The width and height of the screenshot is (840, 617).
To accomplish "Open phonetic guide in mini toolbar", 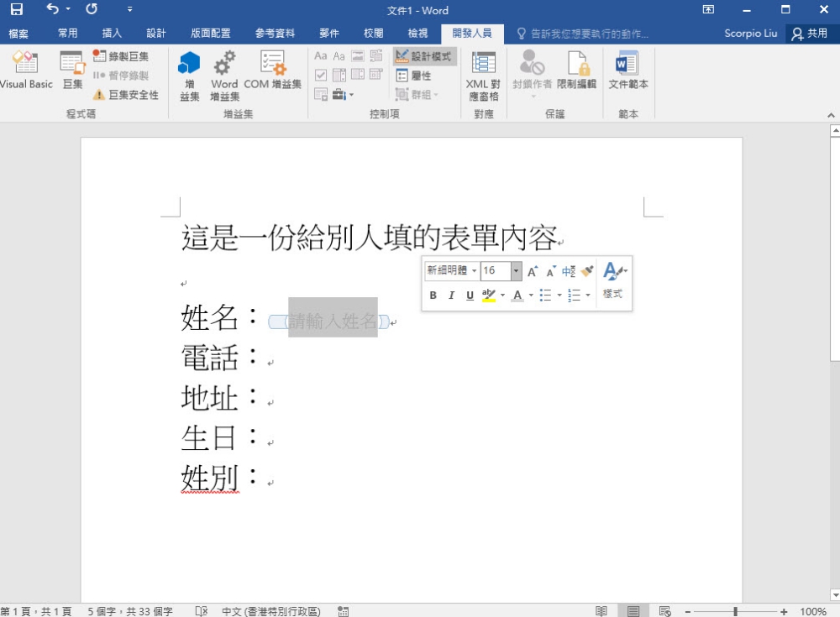I will point(569,271).
